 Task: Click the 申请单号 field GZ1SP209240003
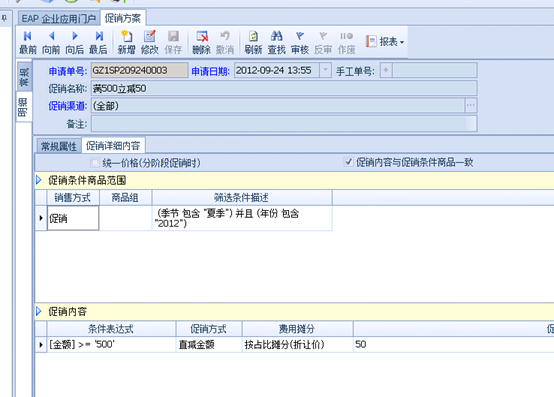[x=140, y=70]
